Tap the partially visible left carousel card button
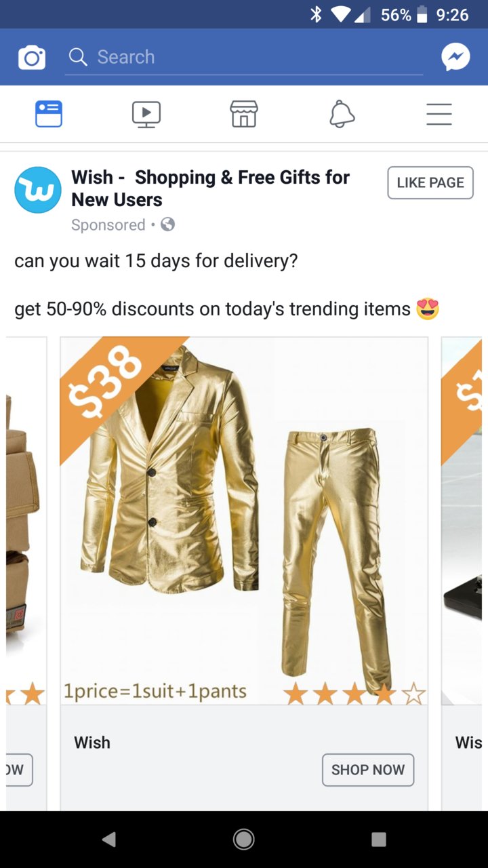 point(19,770)
